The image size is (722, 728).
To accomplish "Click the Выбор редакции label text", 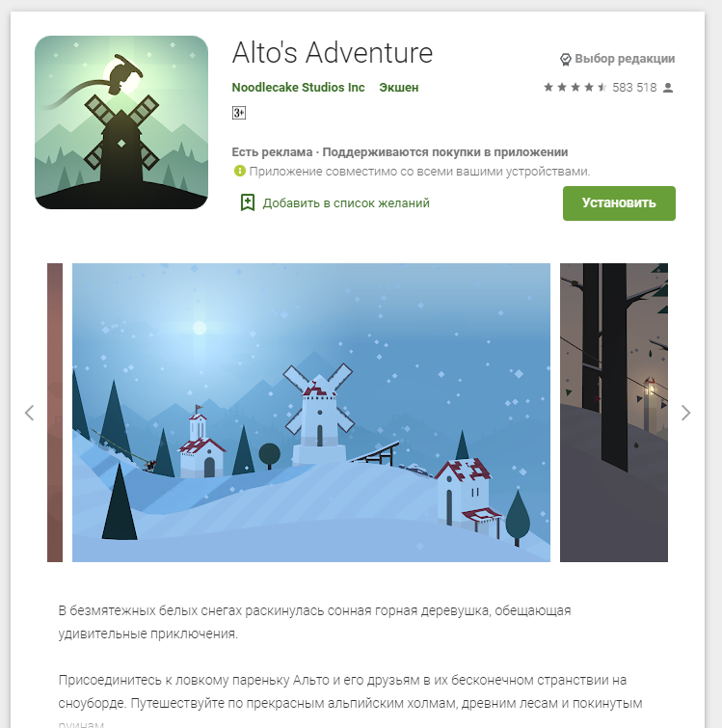I will coord(625,59).
